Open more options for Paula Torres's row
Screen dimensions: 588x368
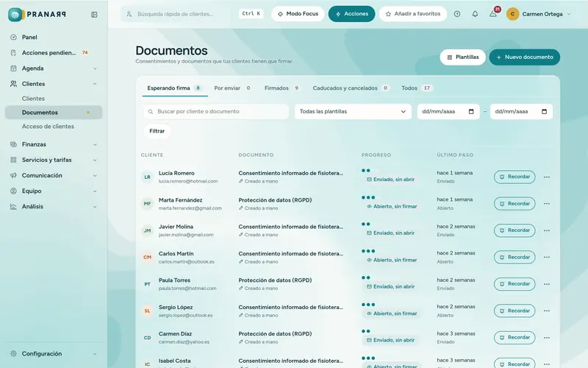coord(547,284)
